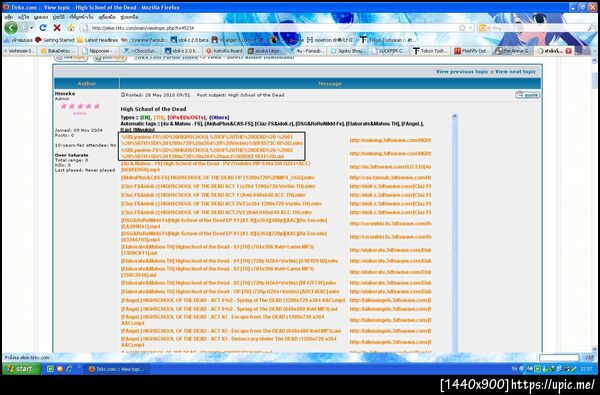Click the small post icon beside Posted date

123,95
